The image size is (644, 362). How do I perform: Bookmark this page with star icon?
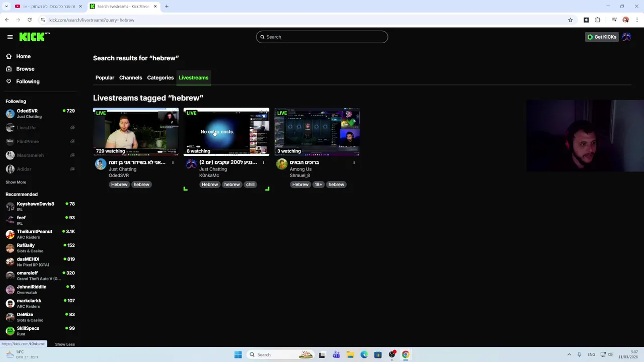570,20
